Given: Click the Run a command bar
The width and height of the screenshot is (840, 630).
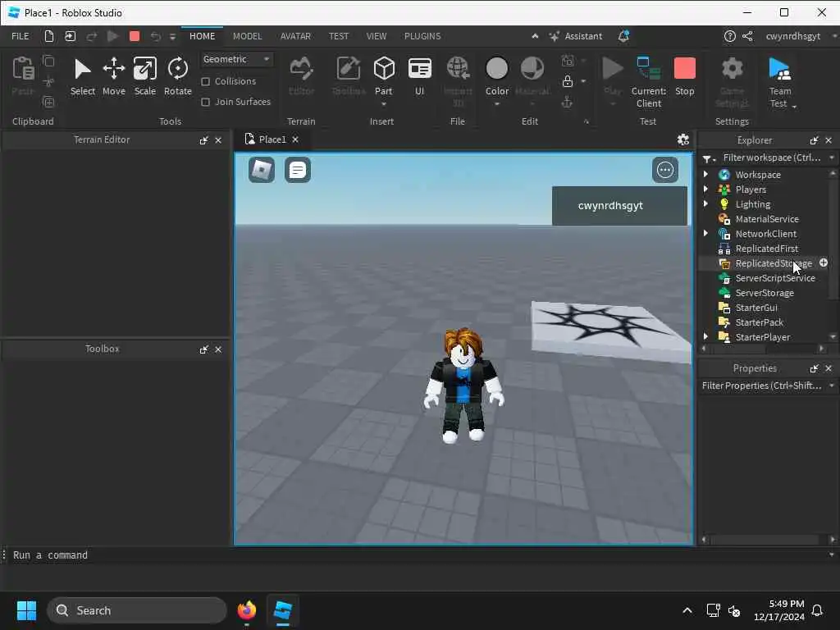Looking at the screenshot, I should (418, 555).
